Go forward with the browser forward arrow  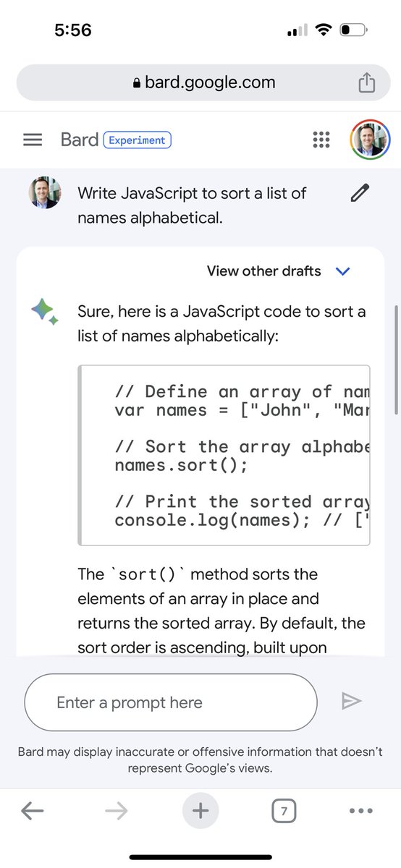[x=116, y=812]
